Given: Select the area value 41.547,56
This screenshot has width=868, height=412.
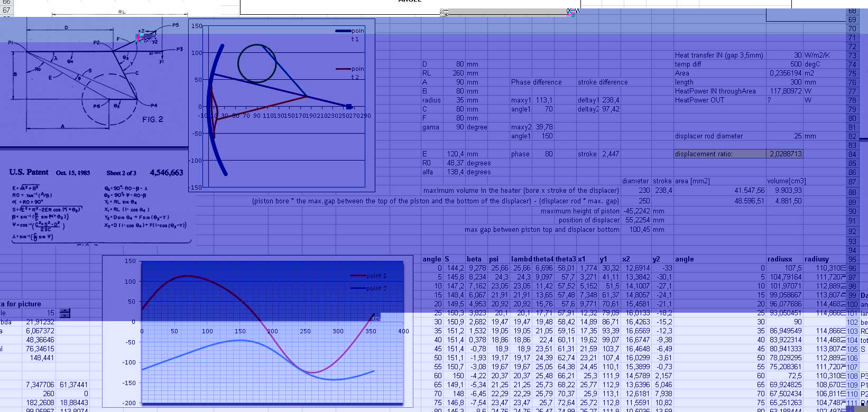Looking at the screenshot, I should (720, 191).
